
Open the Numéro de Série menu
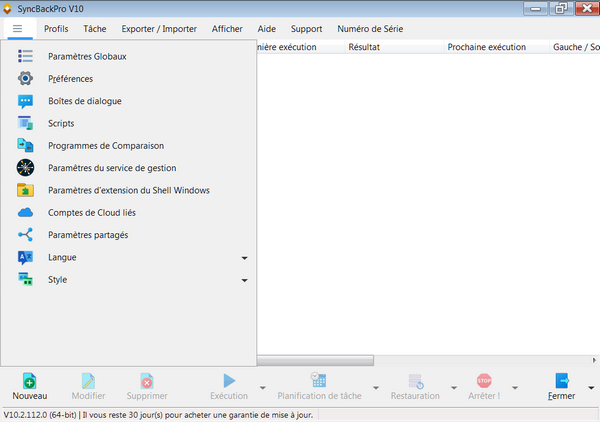click(370, 29)
